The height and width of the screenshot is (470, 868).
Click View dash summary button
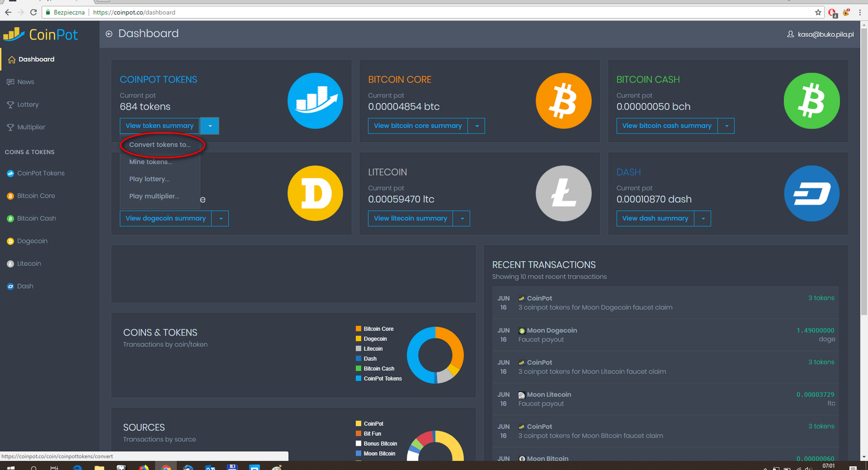(655, 218)
